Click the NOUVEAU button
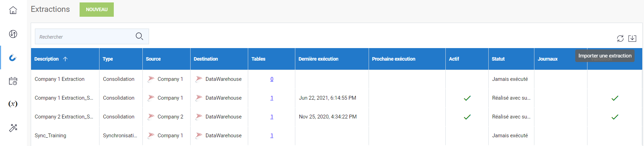644x146 pixels. [97, 9]
